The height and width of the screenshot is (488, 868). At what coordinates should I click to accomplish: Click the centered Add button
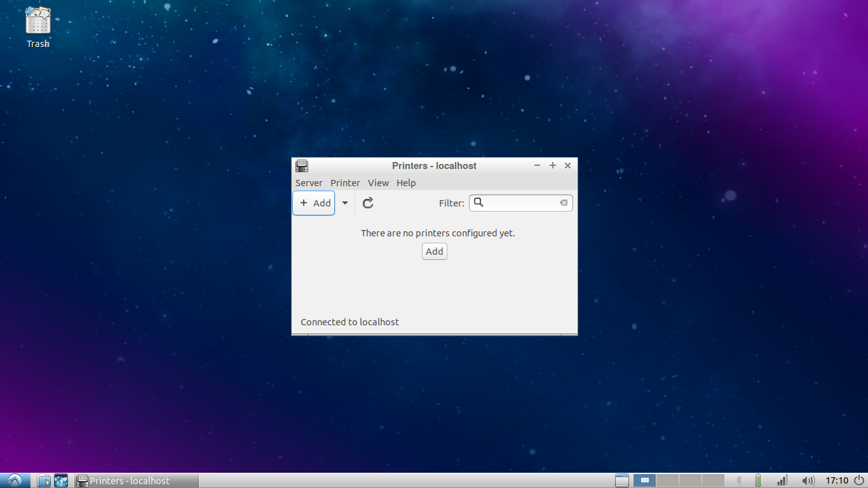point(435,252)
